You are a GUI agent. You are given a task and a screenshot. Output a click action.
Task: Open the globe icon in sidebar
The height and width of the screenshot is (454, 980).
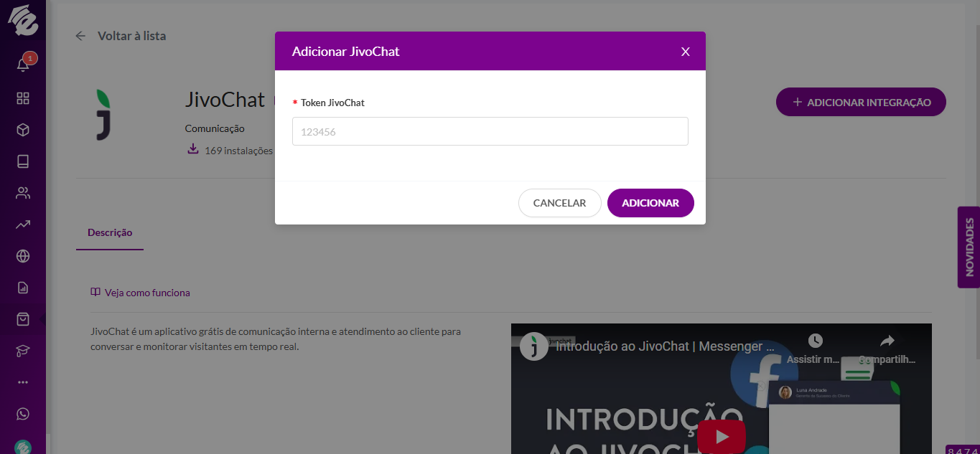click(23, 256)
